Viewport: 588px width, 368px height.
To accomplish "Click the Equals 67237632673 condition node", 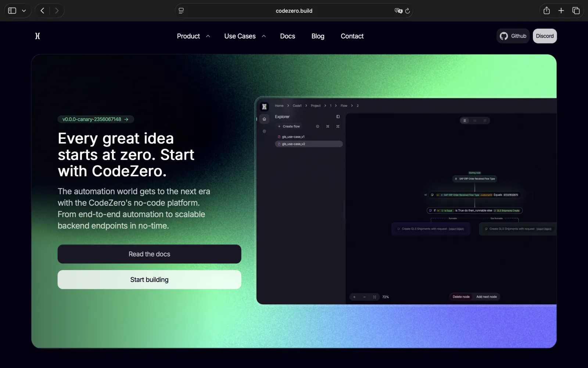I will click(474, 195).
